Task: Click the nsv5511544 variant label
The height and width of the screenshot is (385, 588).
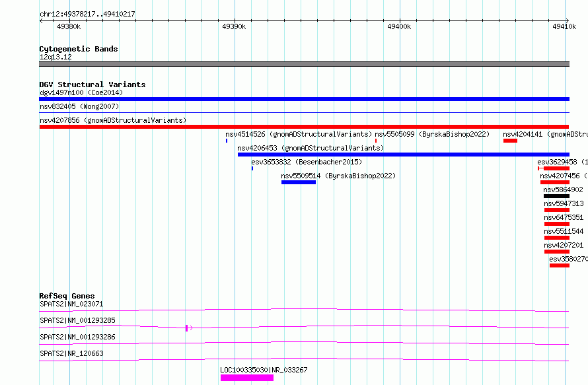Action: click(564, 231)
